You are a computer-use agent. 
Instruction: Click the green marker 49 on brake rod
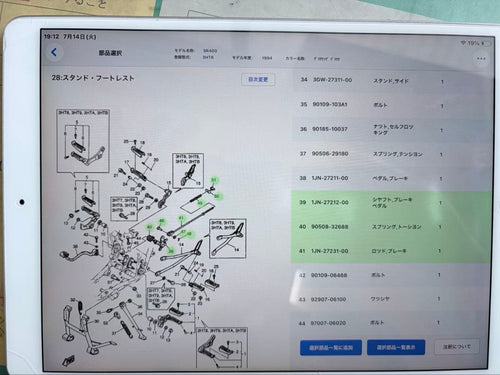click(x=200, y=203)
